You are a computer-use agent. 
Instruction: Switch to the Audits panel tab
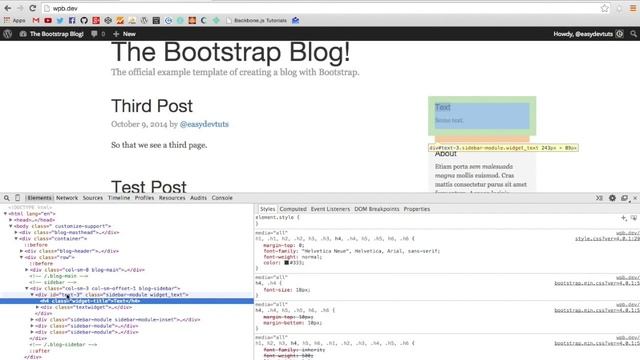coord(198,198)
